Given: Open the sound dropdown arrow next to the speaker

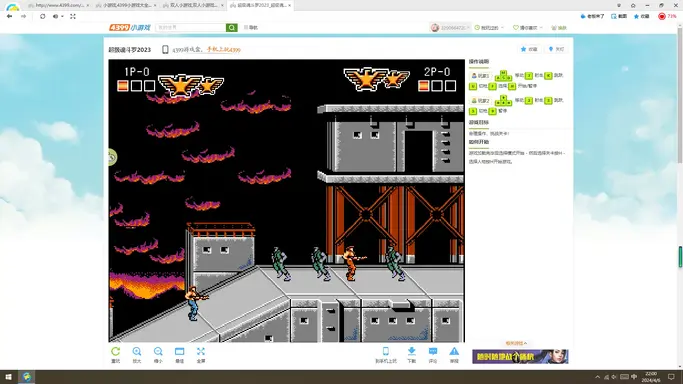Looking at the screenshot, I should click(62, 16).
